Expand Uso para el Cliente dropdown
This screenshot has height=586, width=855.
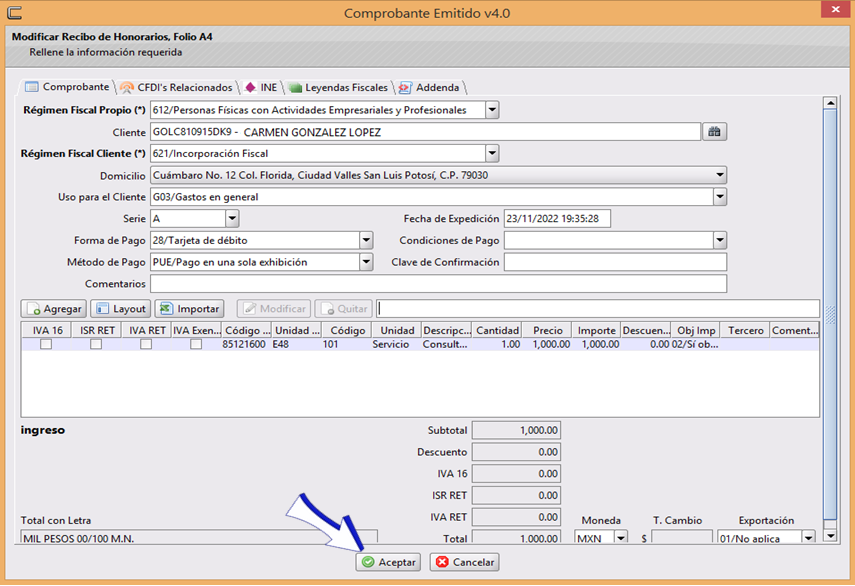click(x=720, y=197)
